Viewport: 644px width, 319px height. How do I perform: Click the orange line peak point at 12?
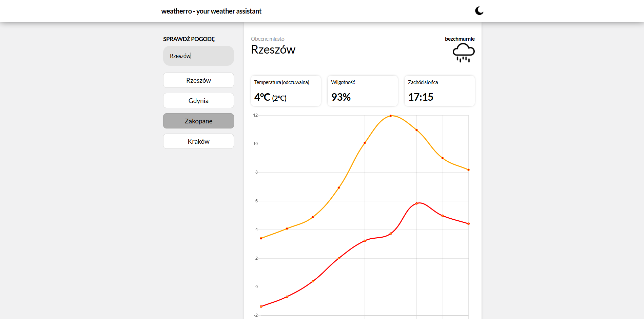[x=391, y=116]
